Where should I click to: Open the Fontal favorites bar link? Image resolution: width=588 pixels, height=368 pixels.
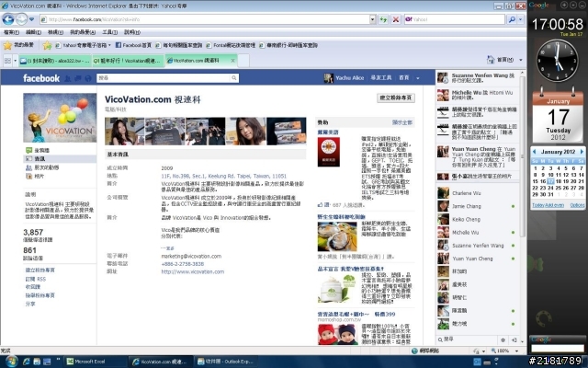(231, 45)
